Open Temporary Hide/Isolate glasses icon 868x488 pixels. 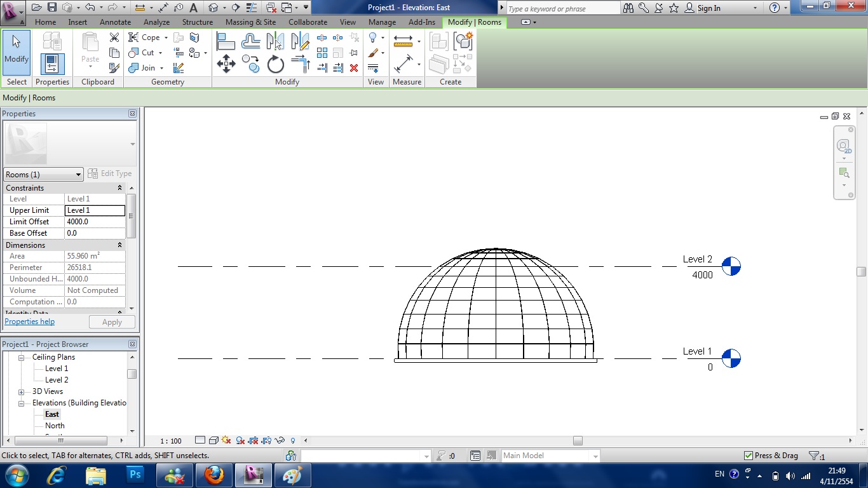click(280, 440)
